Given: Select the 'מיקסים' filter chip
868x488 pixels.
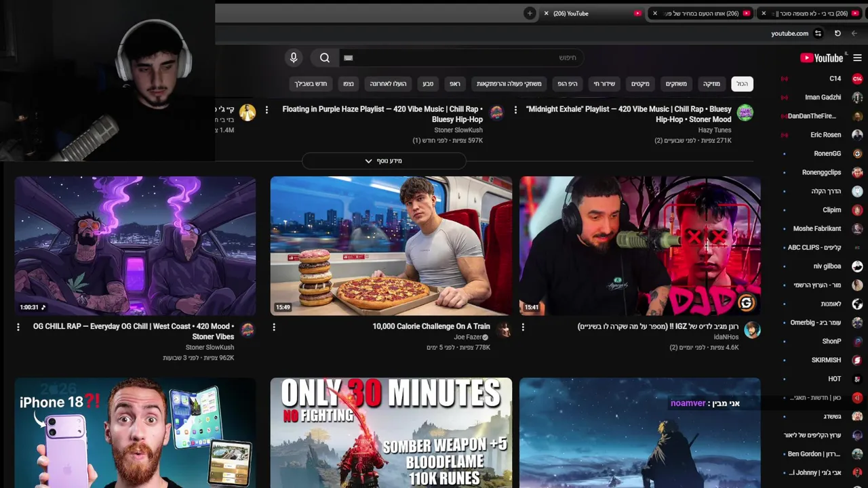Looking at the screenshot, I should pyautogui.click(x=640, y=83).
